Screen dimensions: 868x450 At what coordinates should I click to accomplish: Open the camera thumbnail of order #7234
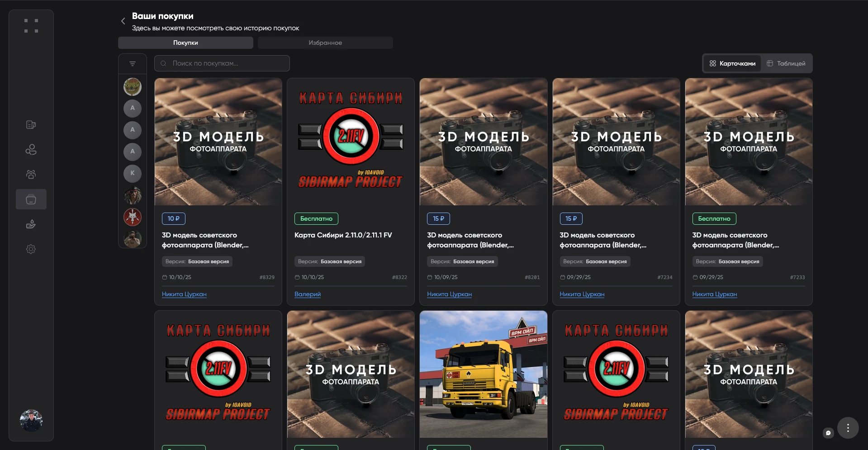pyautogui.click(x=616, y=142)
